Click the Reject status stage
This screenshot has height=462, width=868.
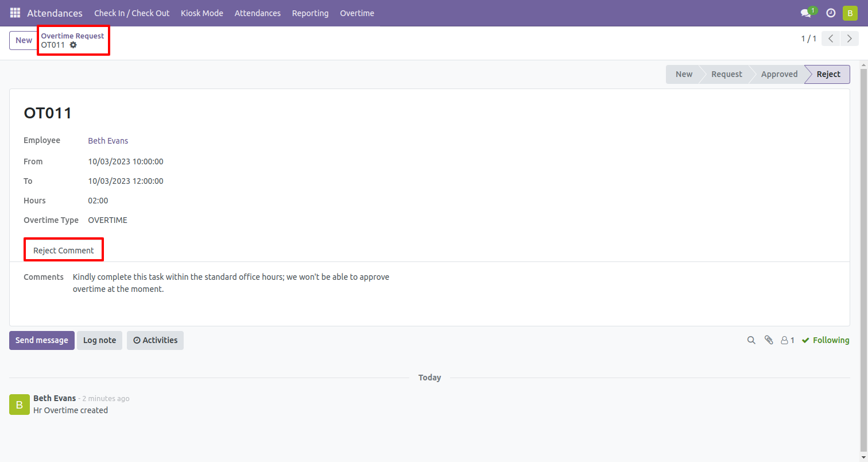(828, 74)
